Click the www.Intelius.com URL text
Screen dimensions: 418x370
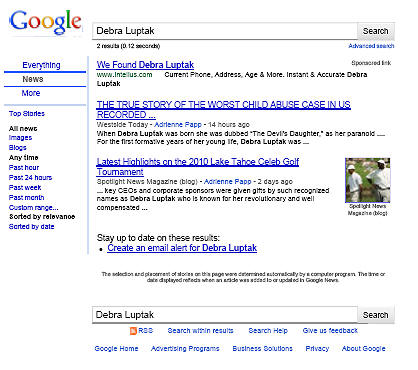coord(124,75)
